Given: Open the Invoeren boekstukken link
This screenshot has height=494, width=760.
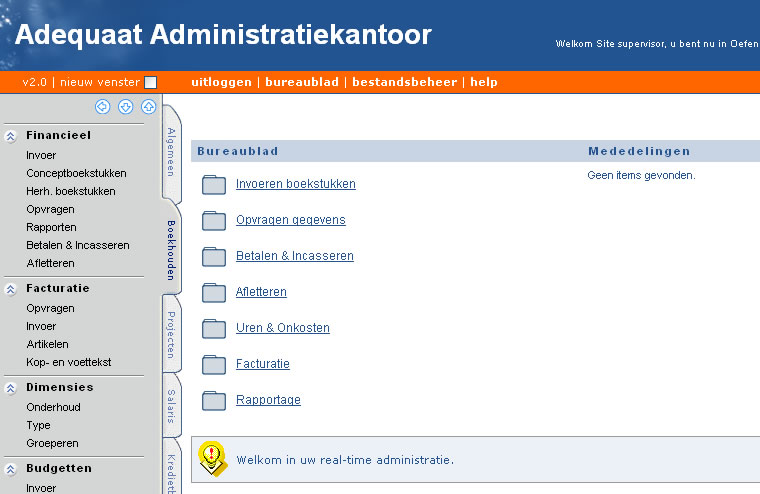Looking at the screenshot, I should [x=296, y=184].
